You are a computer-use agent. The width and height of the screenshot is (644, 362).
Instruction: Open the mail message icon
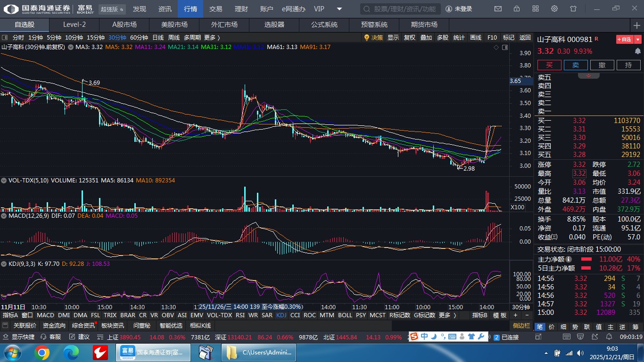(x=498, y=9)
